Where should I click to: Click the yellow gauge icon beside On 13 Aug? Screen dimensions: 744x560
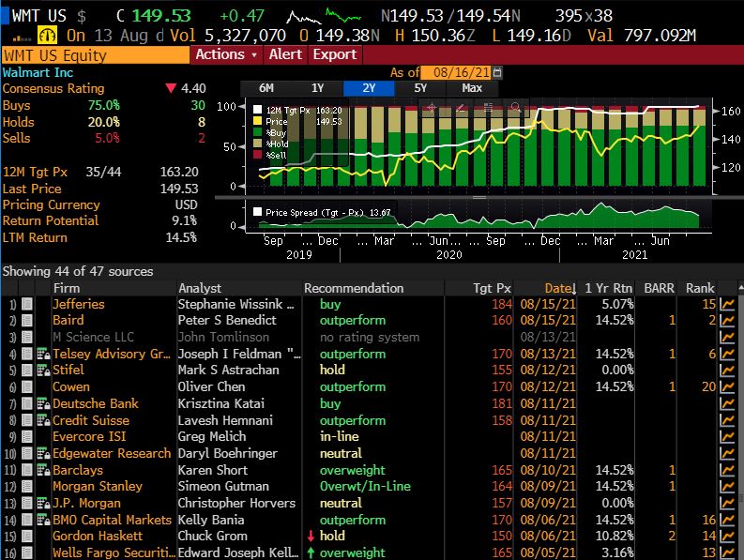48,36
